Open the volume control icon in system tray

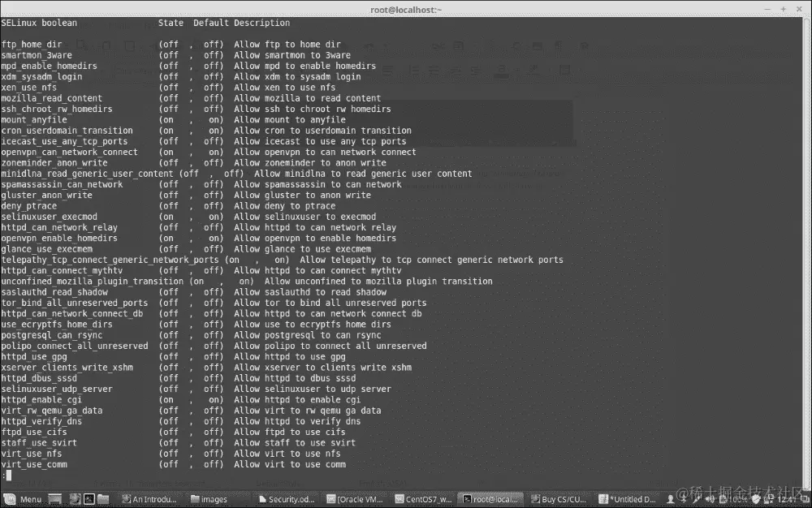[x=710, y=499]
